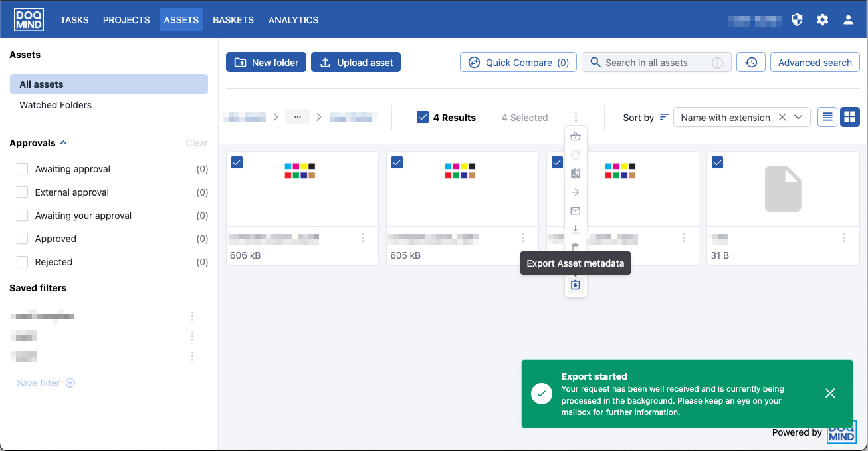
Task: Deselect the 605 kB asset checkbox
Action: coord(397,162)
